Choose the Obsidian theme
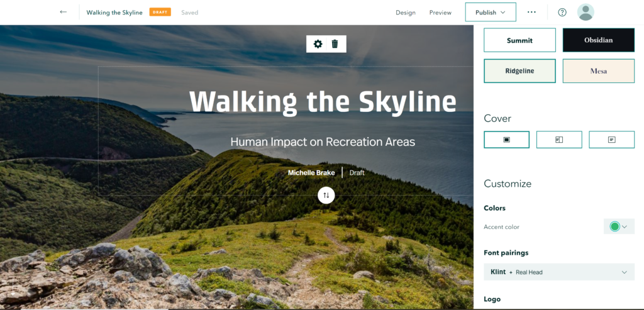 (x=598, y=40)
